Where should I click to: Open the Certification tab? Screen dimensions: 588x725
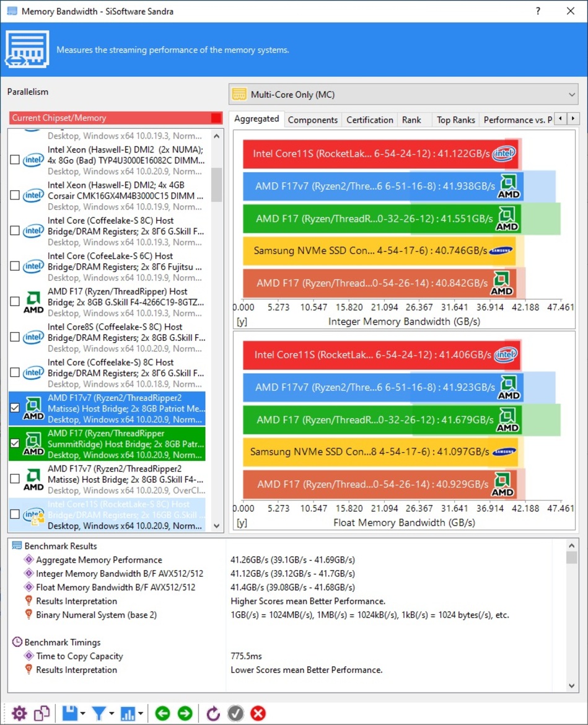click(370, 120)
